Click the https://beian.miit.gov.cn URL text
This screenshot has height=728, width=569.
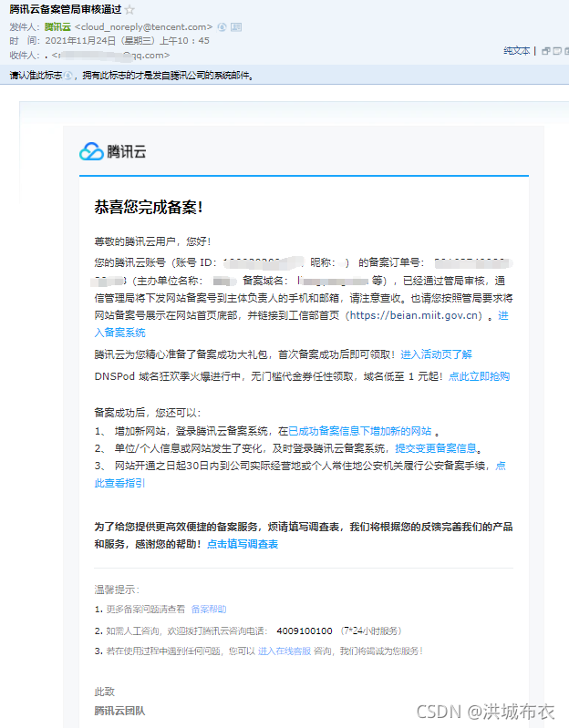[x=414, y=316]
